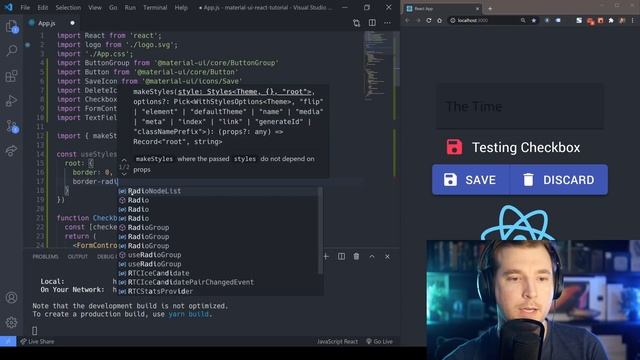The image size is (640, 360).
Task: Close the React App browser tab
Action: click(x=477, y=8)
